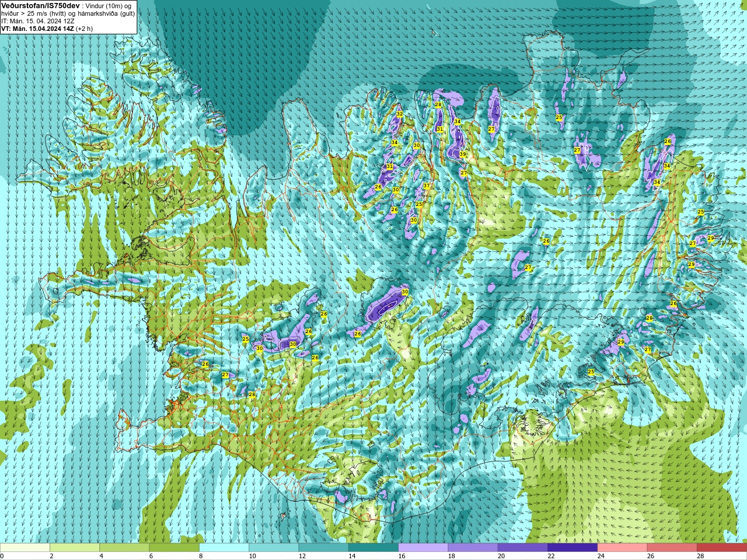The width and height of the screenshot is (747, 560).
Task: Click the yellow gust label '32'
Action: pos(400,114)
